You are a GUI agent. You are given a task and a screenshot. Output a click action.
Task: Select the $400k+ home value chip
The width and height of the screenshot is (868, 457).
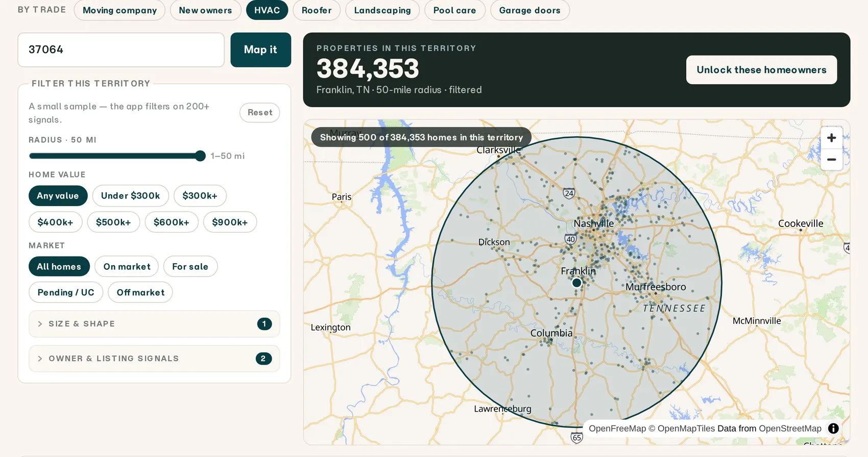(55, 222)
